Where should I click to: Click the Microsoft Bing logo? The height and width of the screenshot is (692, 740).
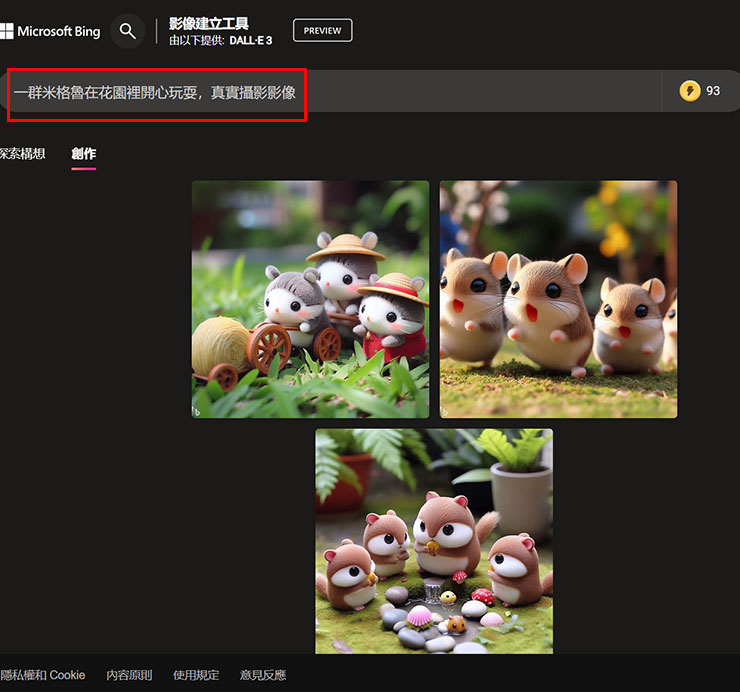[50, 31]
